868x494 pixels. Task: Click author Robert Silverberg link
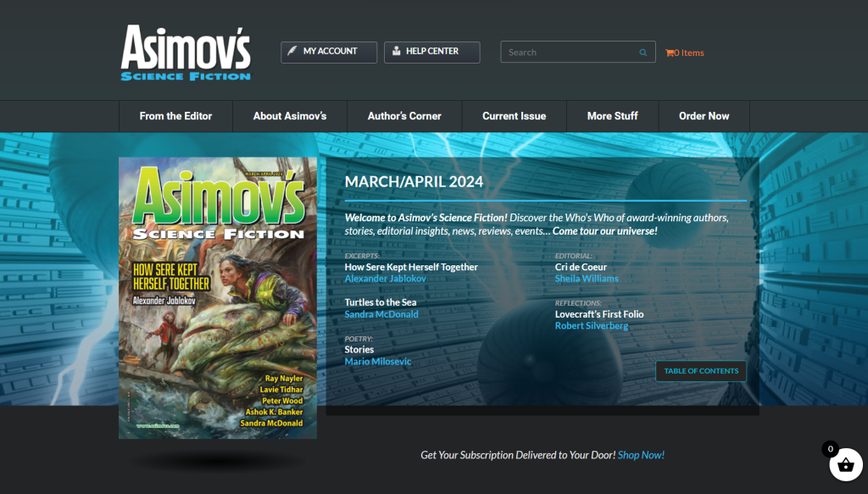[592, 326]
